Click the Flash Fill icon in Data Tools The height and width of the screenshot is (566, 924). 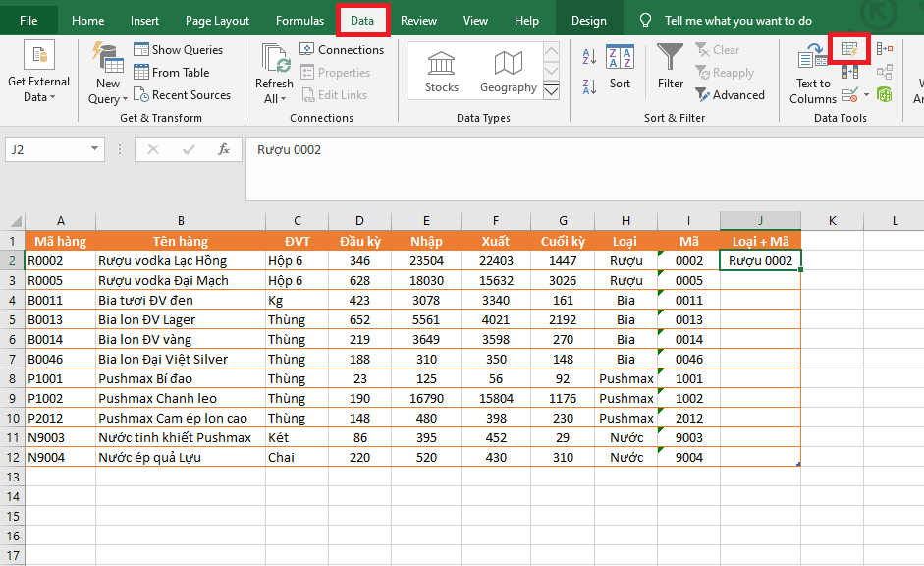(849, 47)
